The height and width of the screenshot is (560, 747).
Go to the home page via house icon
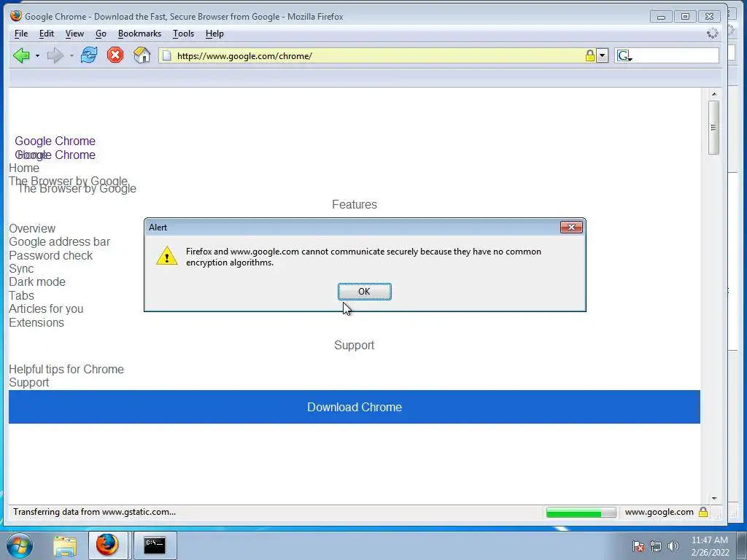click(142, 55)
